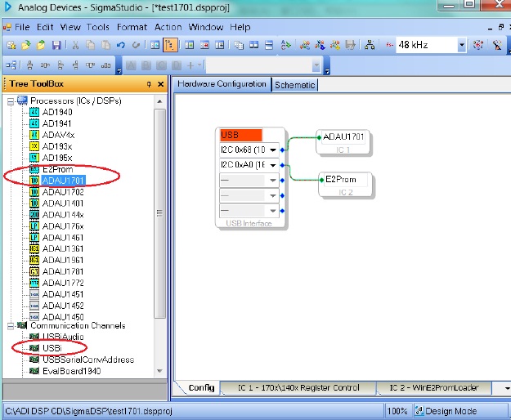Open the Format menu
The image size is (511, 420).
pos(132,27)
